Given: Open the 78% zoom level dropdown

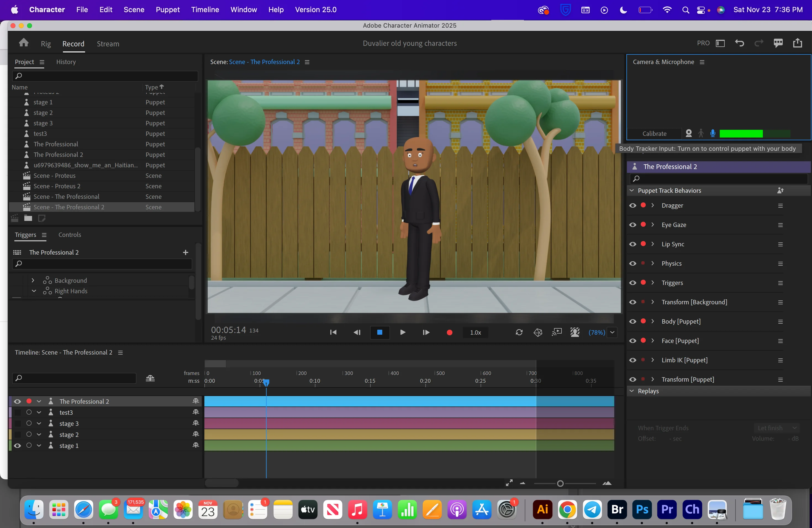Looking at the screenshot, I should [x=612, y=332].
